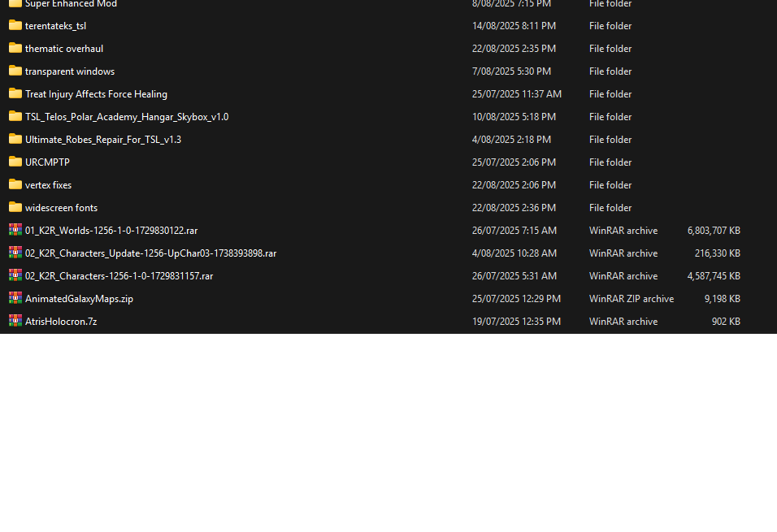This screenshot has height=532, width=777.
Task: Select the transparent windows folder icon
Action: coord(15,71)
